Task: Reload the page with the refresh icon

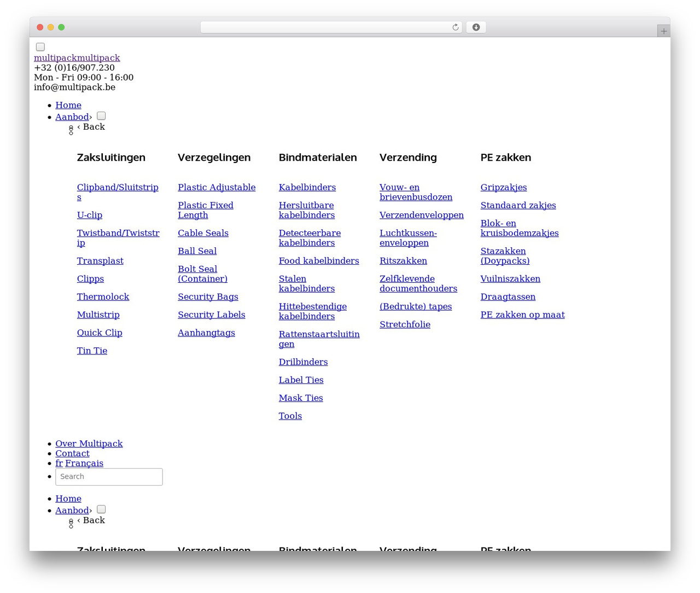Action: point(455,27)
